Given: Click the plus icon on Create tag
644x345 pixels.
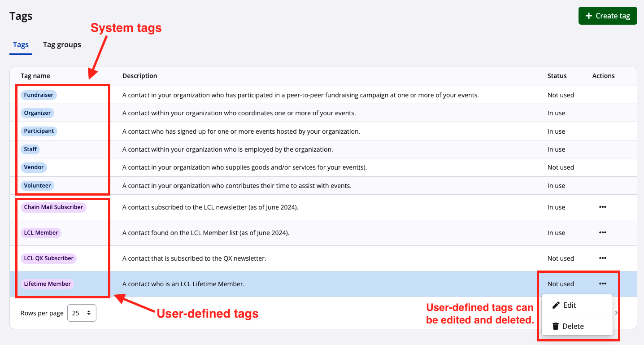Looking at the screenshot, I should (x=589, y=16).
